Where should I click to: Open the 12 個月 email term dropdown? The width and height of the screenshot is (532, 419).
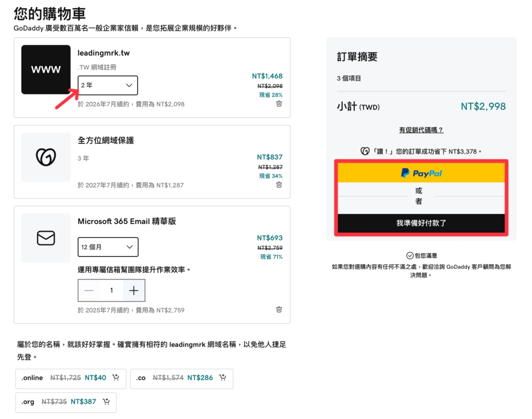(x=108, y=247)
